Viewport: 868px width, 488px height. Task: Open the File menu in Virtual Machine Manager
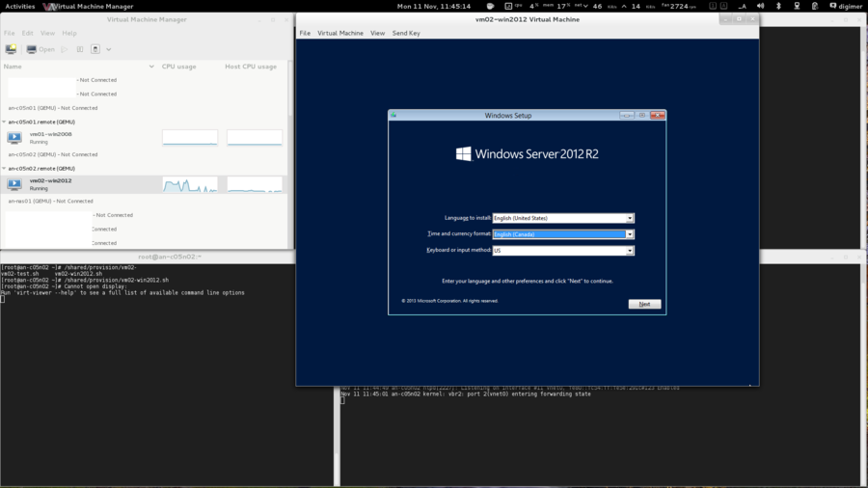10,33
